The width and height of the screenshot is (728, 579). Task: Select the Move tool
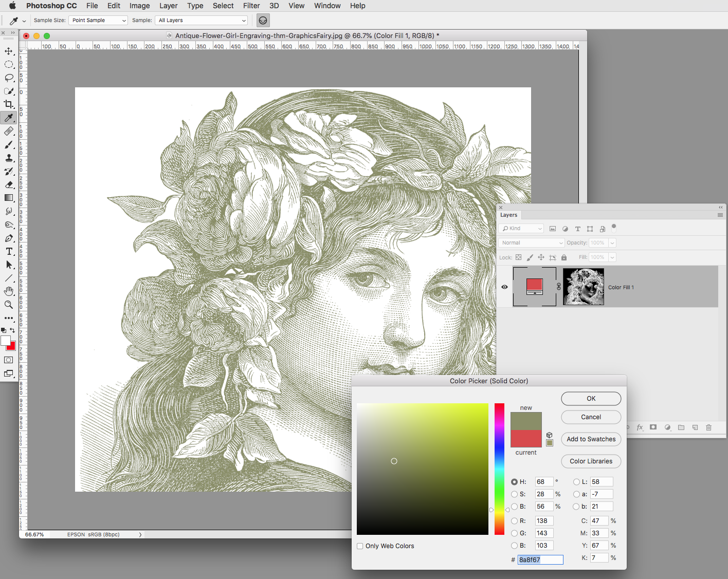tap(9, 51)
